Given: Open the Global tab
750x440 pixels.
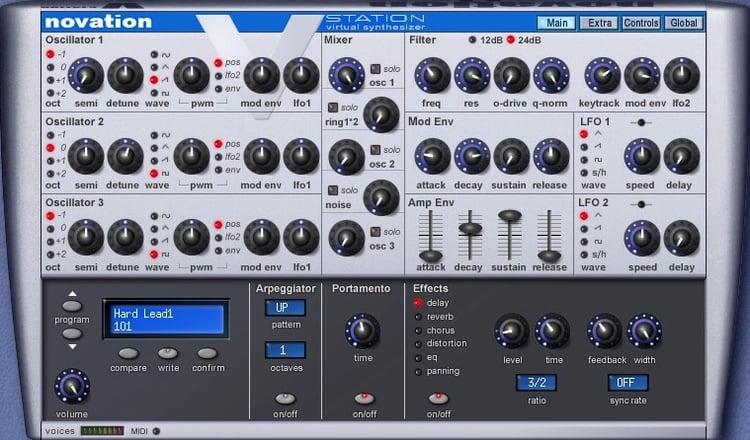Looking at the screenshot, I should [684, 23].
